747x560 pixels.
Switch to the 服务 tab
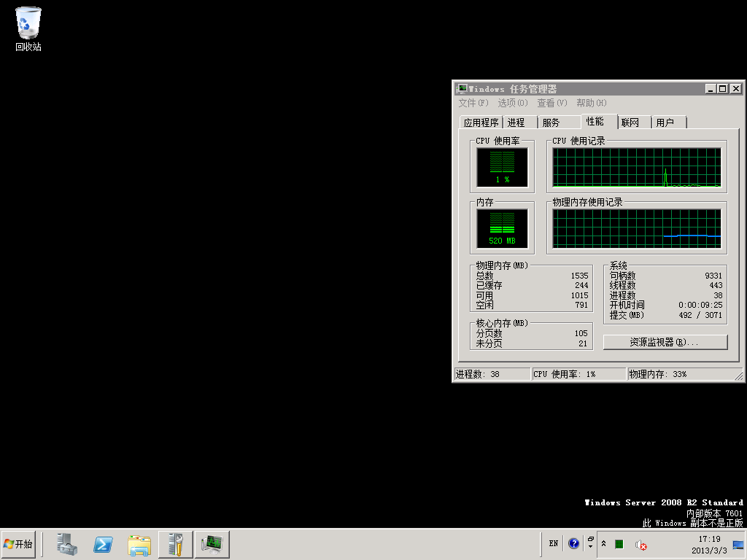(x=559, y=122)
